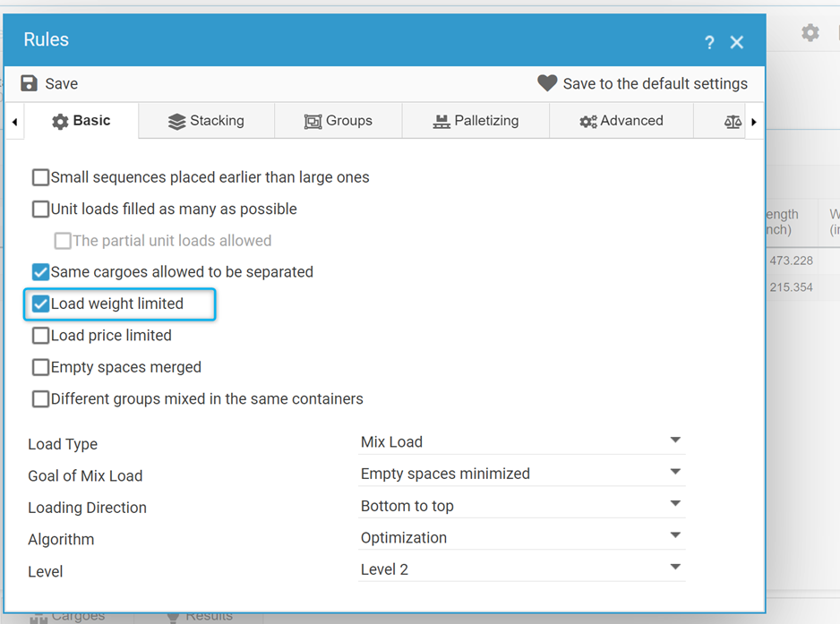840x624 pixels.
Task: Click the pallet icon on the Palletizing tab
Action: [441, 122]
